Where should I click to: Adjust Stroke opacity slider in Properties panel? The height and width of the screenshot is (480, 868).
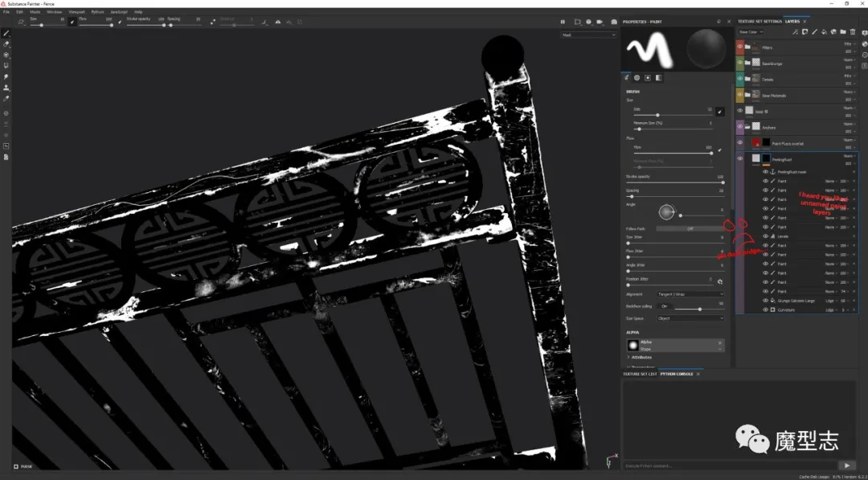(x=675, y=183)
